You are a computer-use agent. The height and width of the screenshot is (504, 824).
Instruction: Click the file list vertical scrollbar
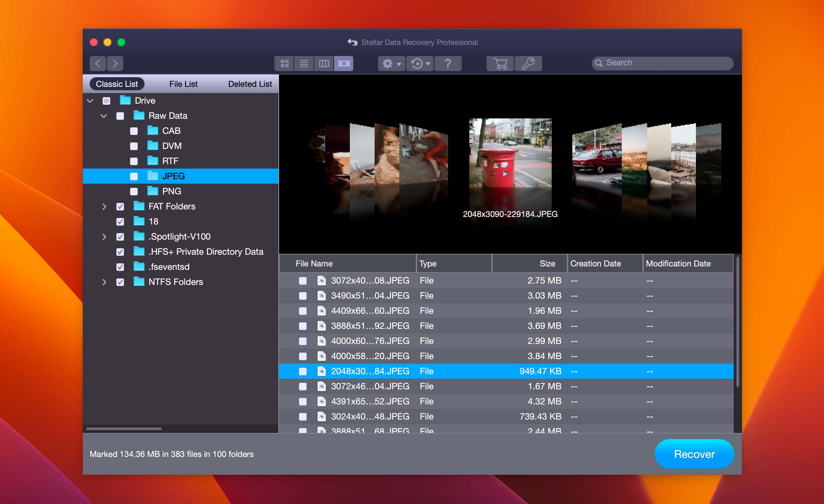737,322
